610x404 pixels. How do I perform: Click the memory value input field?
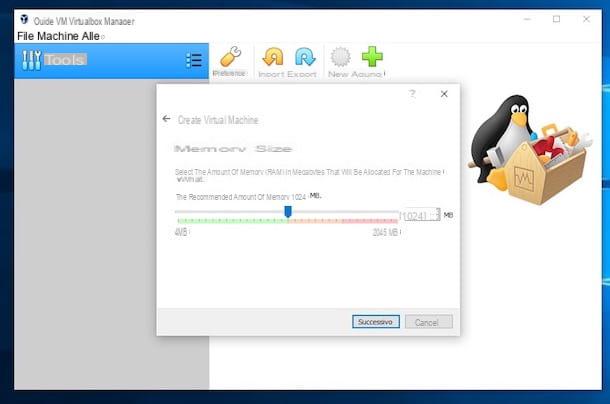(419, 215)
